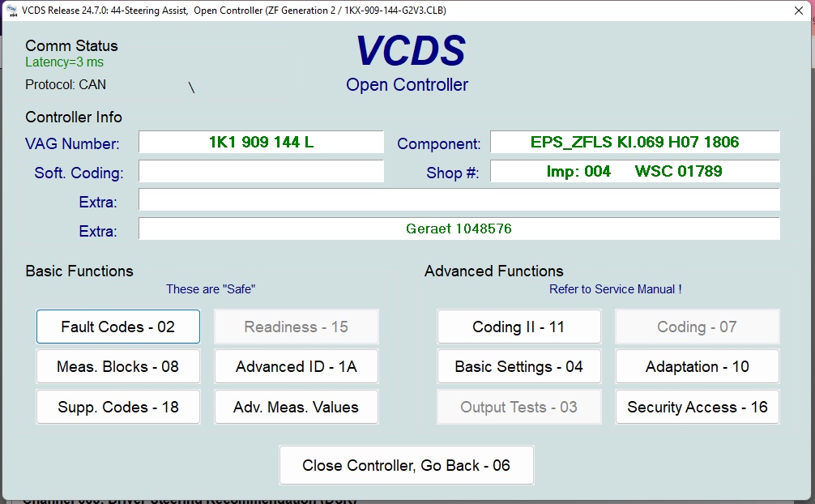This screenshot has height=504, width=815.
Task: Open Adv. Meas. Values
Action: click(x=297, y=407)
